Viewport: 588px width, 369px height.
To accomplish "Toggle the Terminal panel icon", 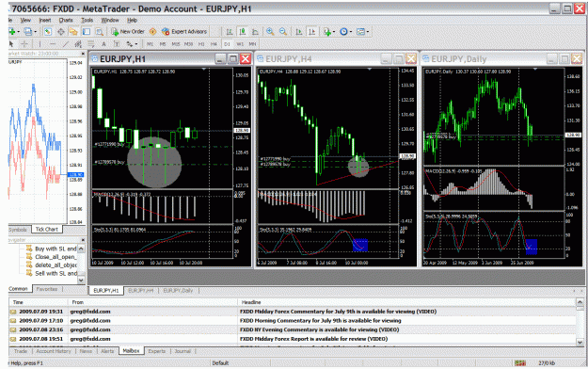I will pyautogui.click(x=87, y=32).
